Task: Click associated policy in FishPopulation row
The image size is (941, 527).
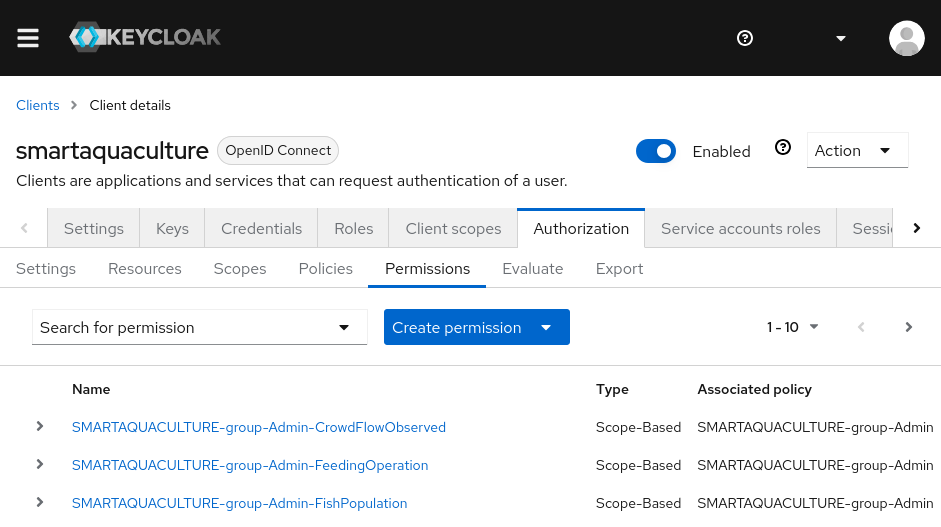Action: coord(815,503)
